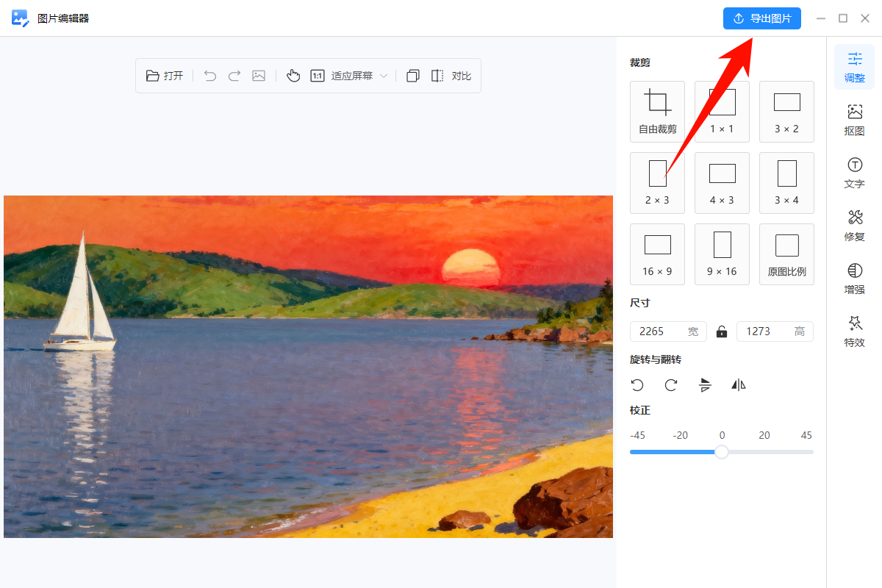The width and height of the screenshot is (882, 588).
Task: Choose the 16 × 9 crop ratio
Action: 657,254
